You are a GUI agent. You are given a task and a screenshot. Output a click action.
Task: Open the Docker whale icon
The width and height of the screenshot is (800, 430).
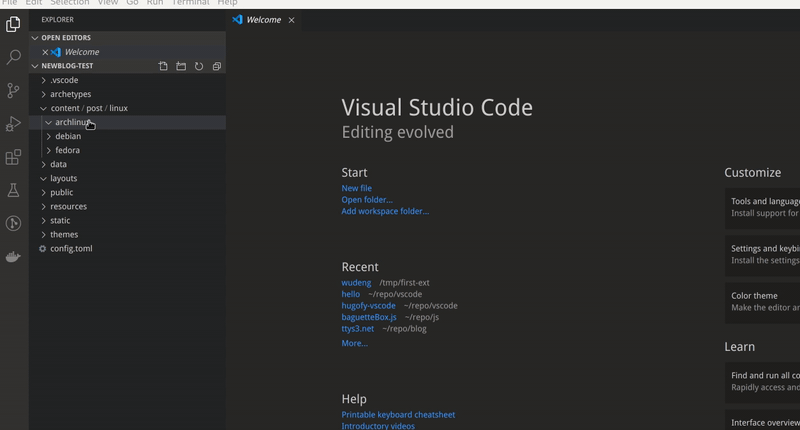(13, 257)
